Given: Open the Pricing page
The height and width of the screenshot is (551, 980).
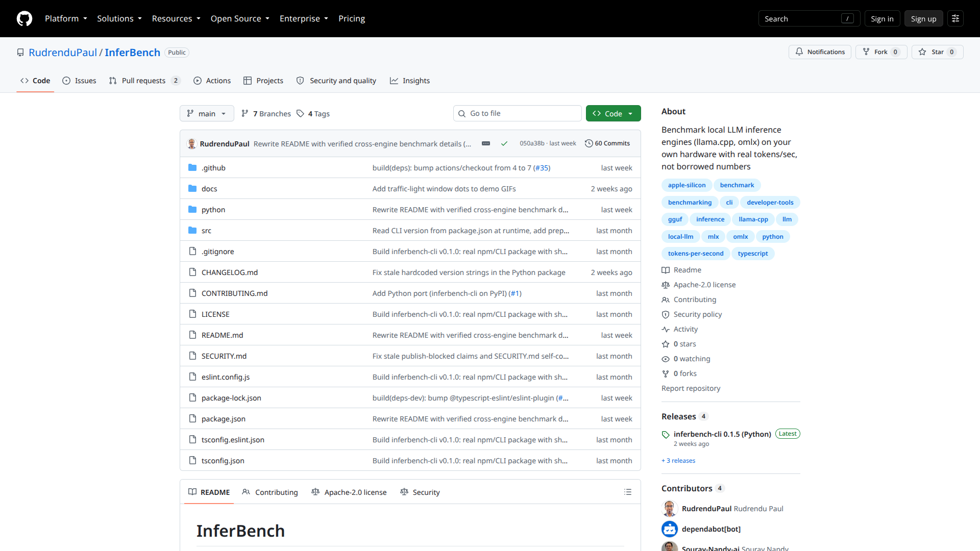Looking at the screenshot, I should 352,18.
